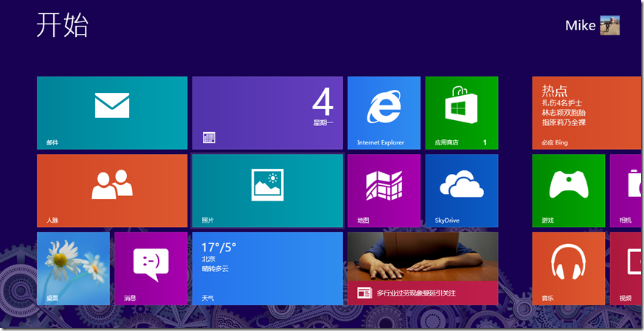644x331 pixels.
Task: Click the 晴转多云 weather description
Action: coord(215,269)
